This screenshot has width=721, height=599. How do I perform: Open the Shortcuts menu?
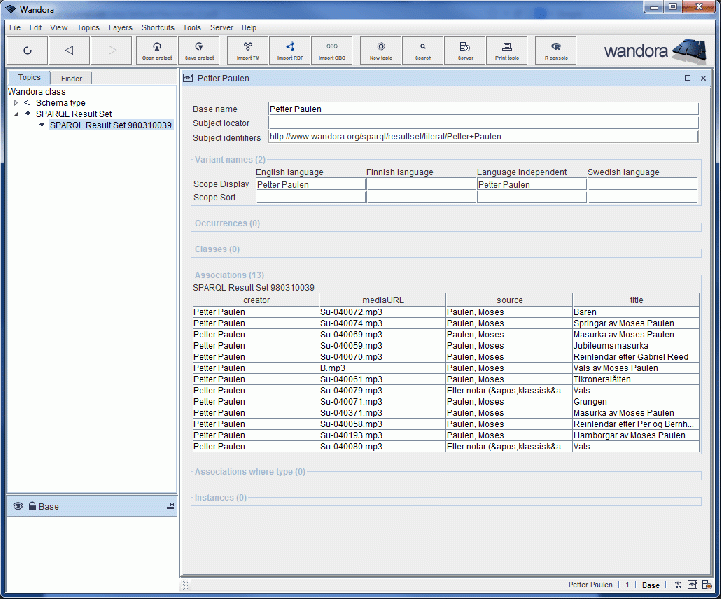click(x=158, y=27)
